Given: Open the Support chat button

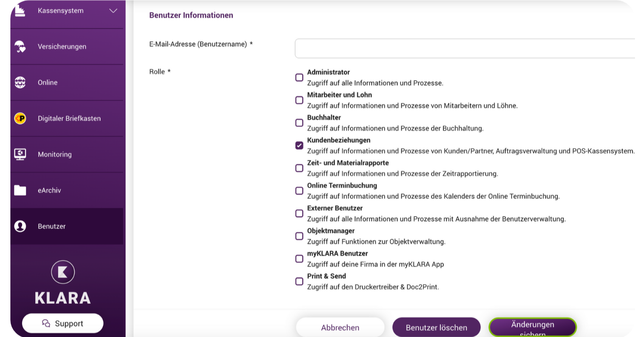Looking at the screenshot, I should pyautogui.click(x=63, y=323).
